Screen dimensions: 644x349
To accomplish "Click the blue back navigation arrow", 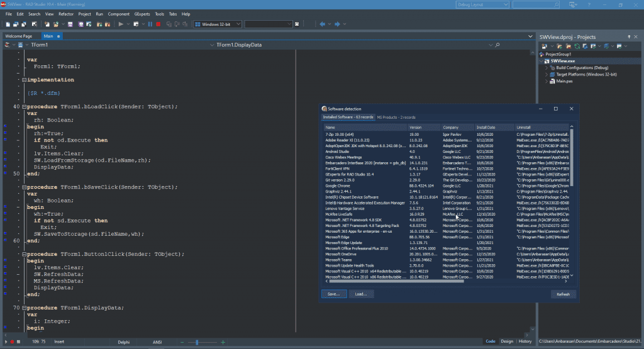I will pos(323,25).
